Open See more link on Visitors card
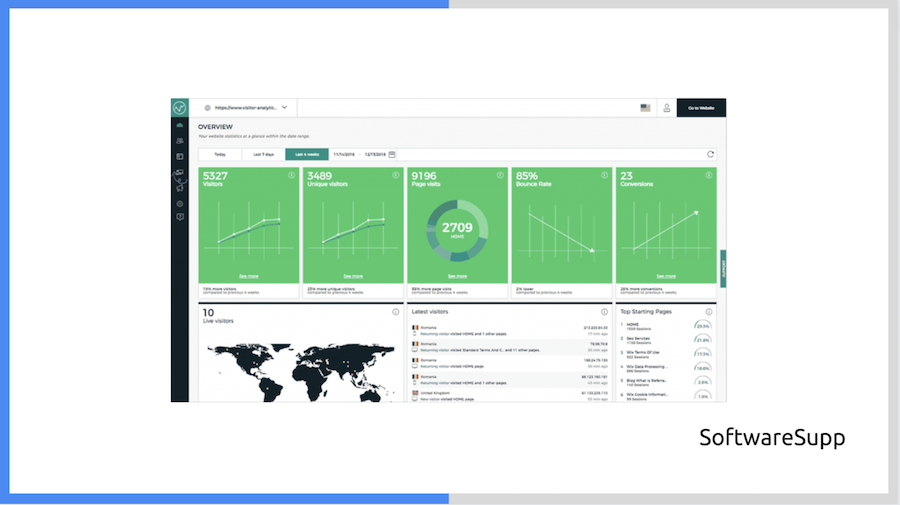 [249, 276]
